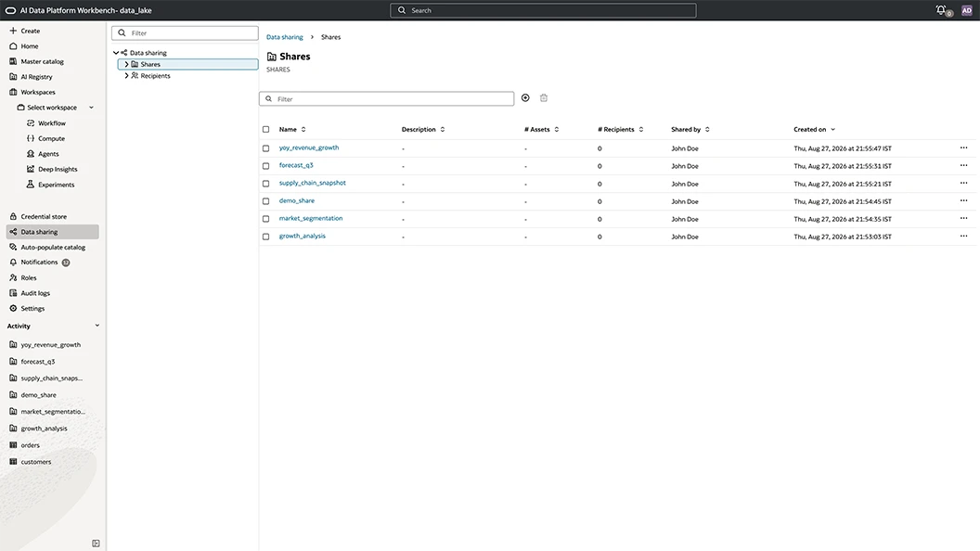Image resolution: width=980 pixels, height=551 pixels.
Task: Open row actions for supply_chain_snapshot
Action: pos(963,183)
